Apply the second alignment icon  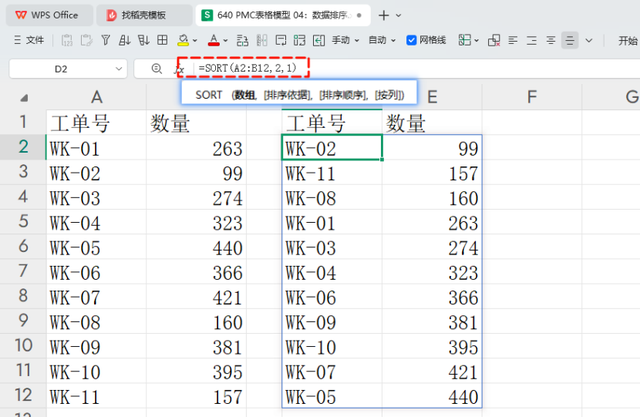(x=532, y=40)
